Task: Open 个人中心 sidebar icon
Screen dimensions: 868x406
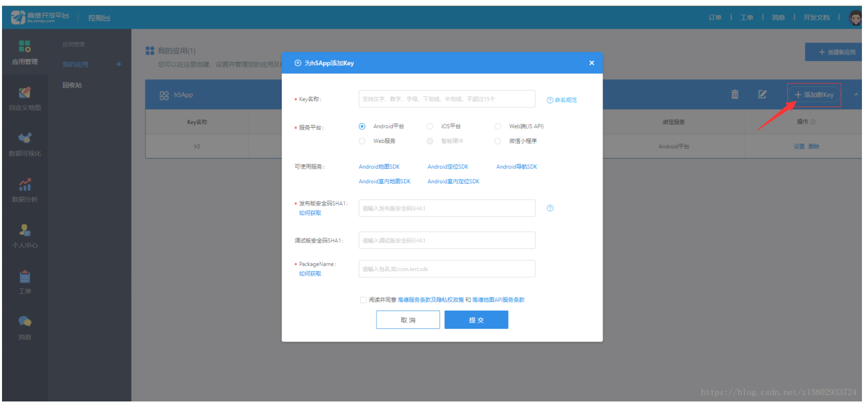Action: click(25, 231)
